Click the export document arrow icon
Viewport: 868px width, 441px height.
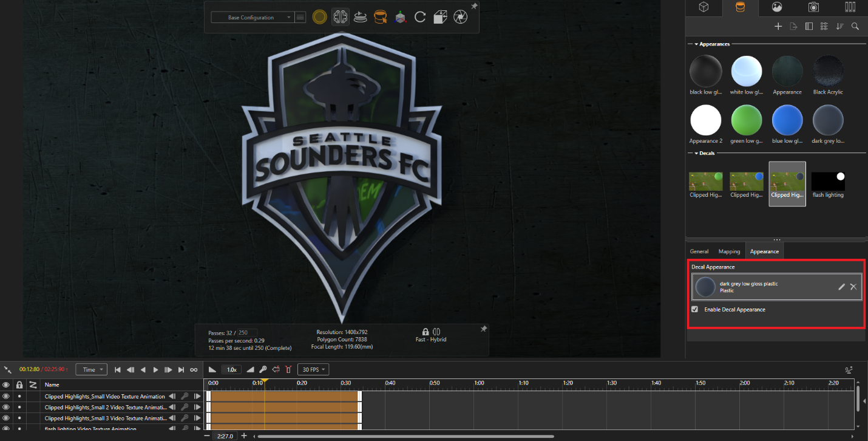pyautogui.click(x=793, y=26)
